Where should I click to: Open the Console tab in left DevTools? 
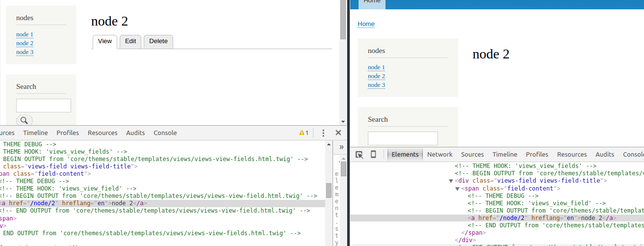pos(165,133)
